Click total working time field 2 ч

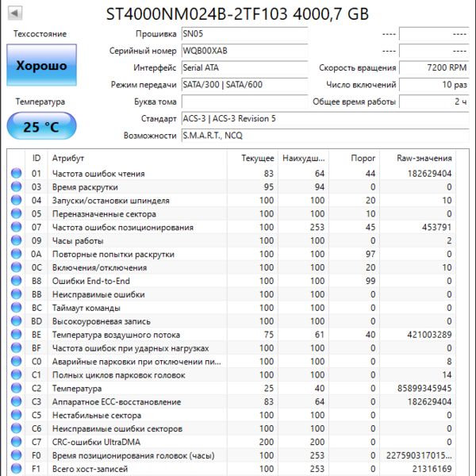434,102
